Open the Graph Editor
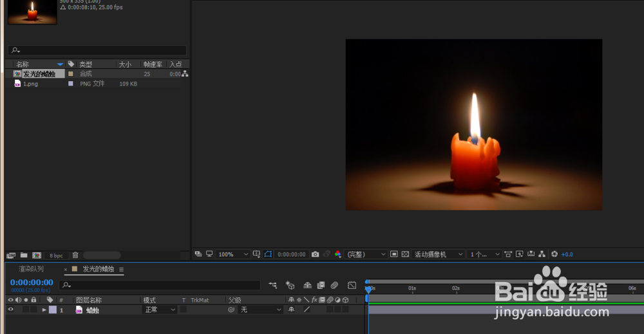Screen dimensions: 644x334 pyautogui.click(x=352, y=284)
